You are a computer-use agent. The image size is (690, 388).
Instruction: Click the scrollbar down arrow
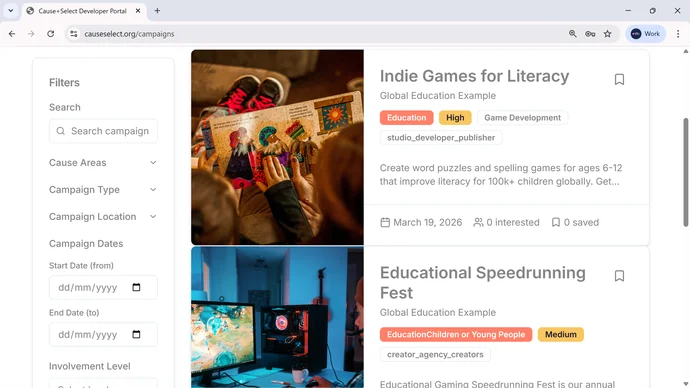[x=686, y=384]
